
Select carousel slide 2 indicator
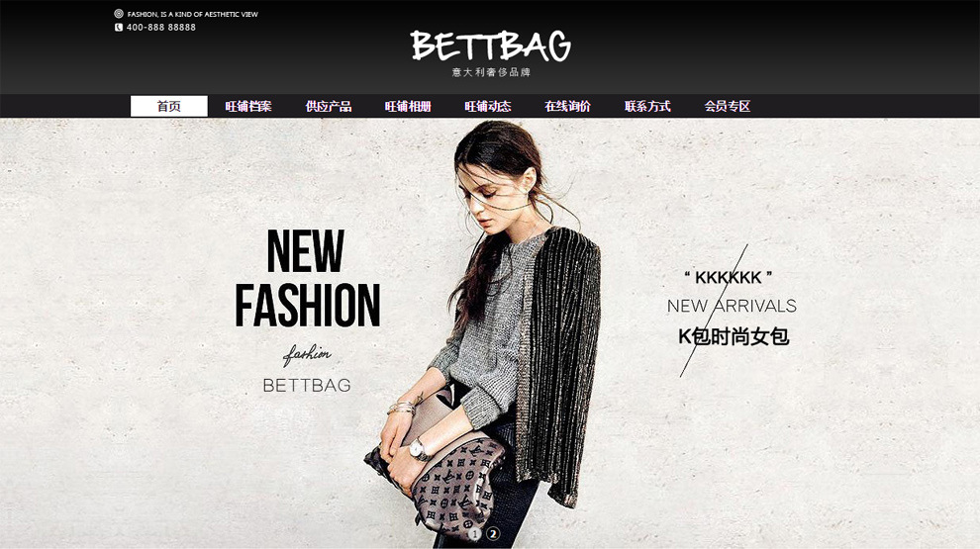click(x=493, y=533)
